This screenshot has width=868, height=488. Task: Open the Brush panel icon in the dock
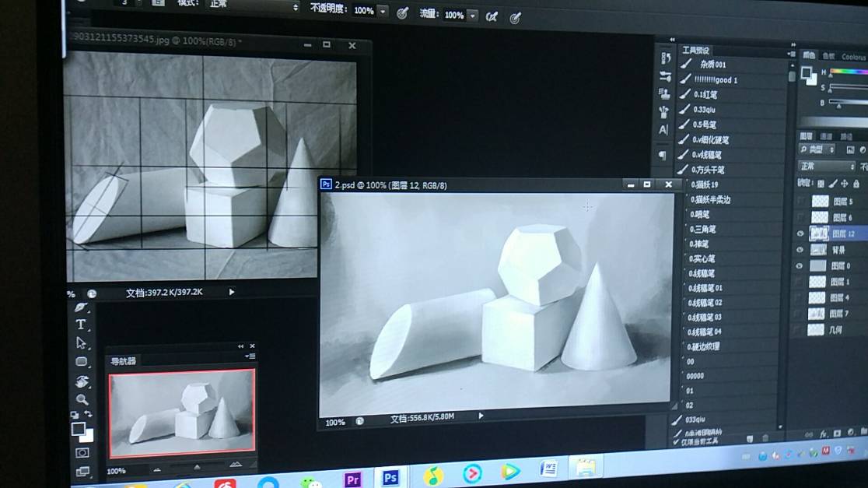pyautogui.click(x=665, y=76)
